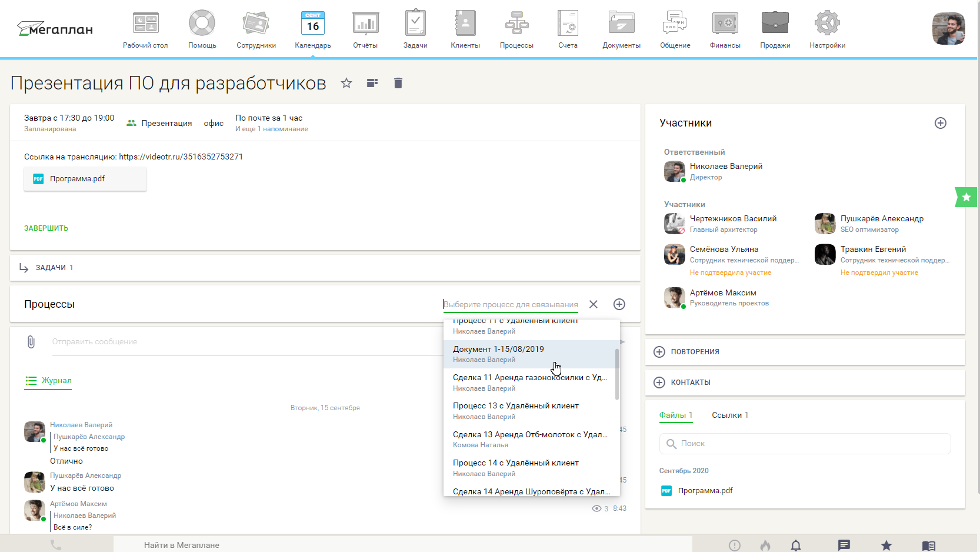Add a participant with plus icon
The width and height of the screenshot is (980, 552).
click(x=941, y=123)
